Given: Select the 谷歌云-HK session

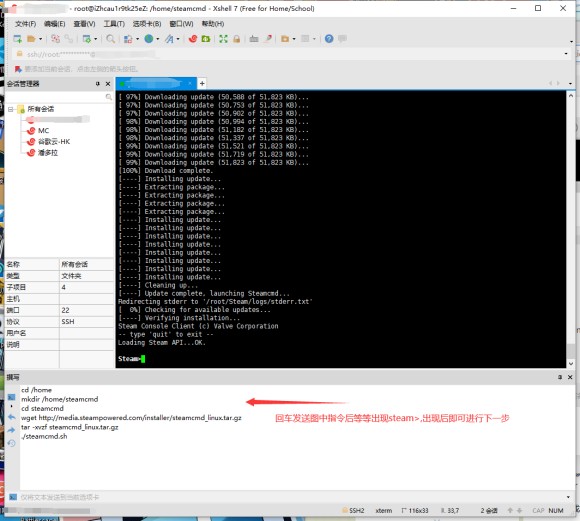Looking at the screenshot, I should [54, 142].
